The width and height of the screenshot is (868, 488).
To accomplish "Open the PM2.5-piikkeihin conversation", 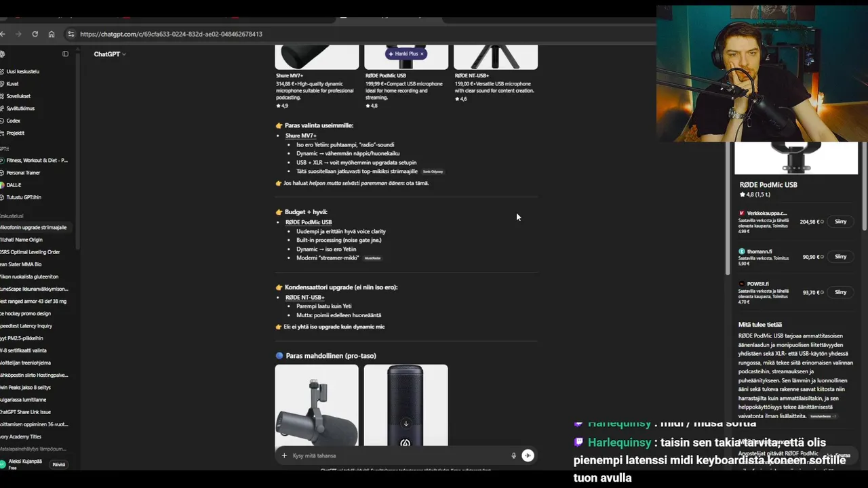I will tap(22, 338).
